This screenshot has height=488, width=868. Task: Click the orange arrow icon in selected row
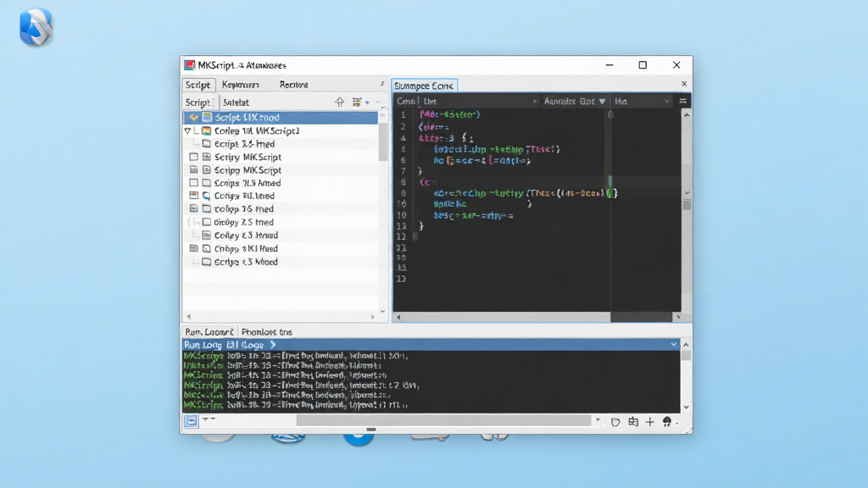[193, 117]
